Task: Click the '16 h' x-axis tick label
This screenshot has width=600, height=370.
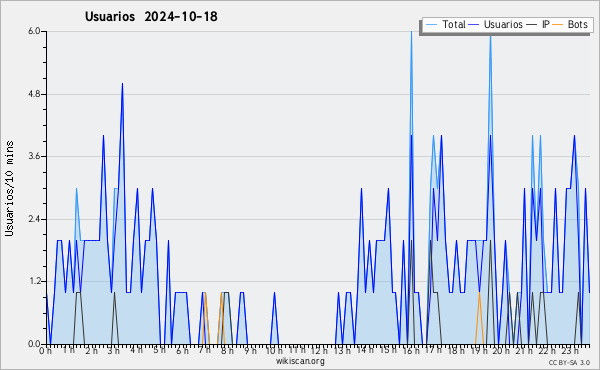Action: tap(411, 350)
